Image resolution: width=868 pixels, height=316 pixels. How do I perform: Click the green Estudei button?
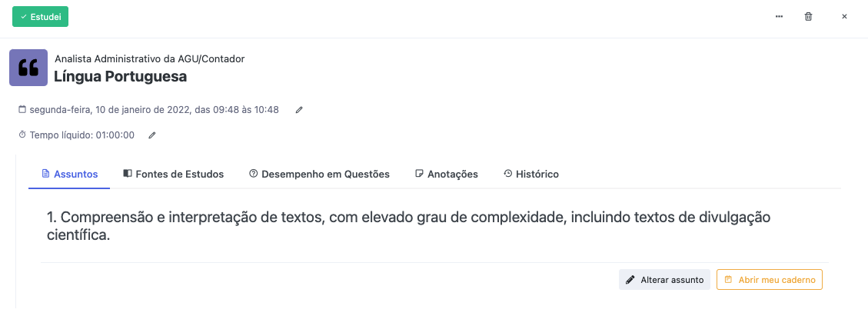point(41,17)
